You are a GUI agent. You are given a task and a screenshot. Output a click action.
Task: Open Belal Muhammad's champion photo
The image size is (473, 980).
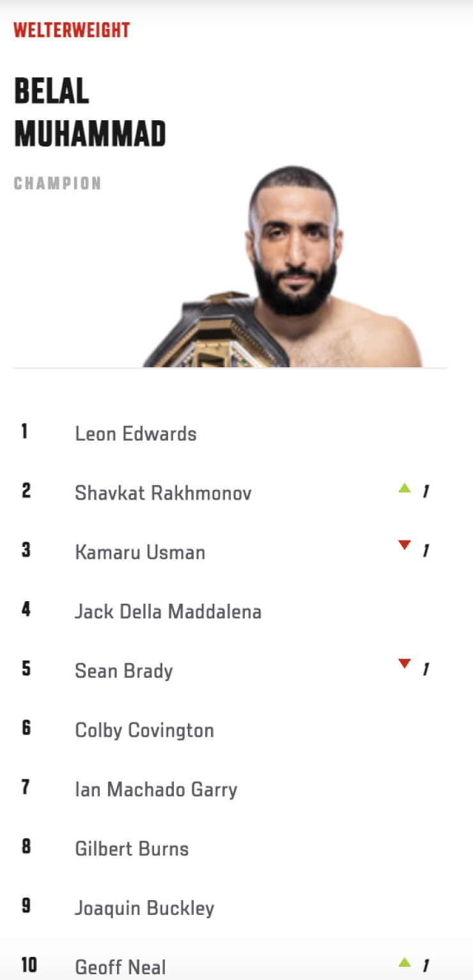coord(283,266)
